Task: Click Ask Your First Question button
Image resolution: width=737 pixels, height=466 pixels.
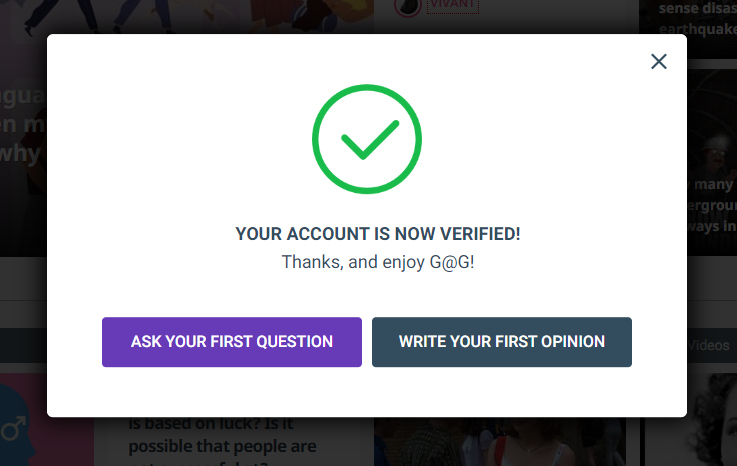Action: [x=232, y=342]
